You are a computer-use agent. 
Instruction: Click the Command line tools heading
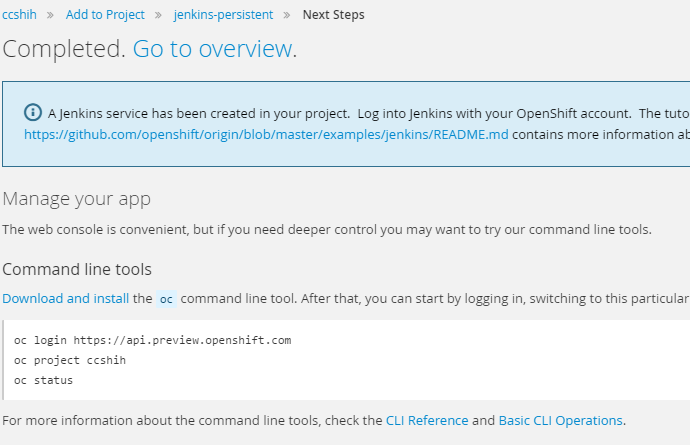click(77, 269)
